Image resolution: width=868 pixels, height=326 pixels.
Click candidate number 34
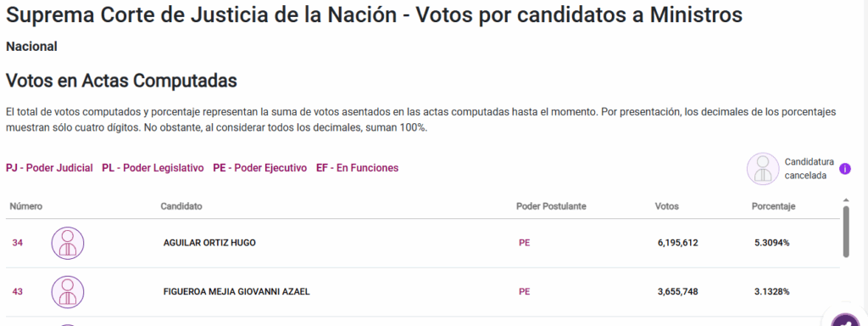click(x=17, y=243)
